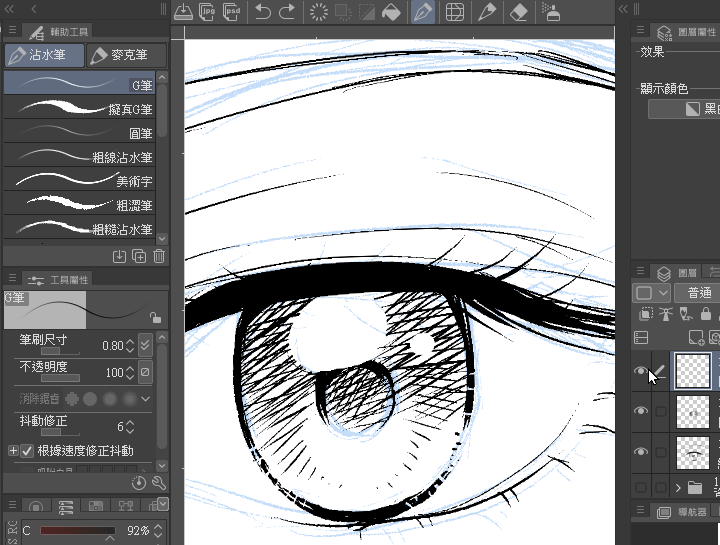The width and height of the screenshot is (720, 545).
Task: Expand the layer folder chevron
Action: pyautogui.click(x=678, y=488)
